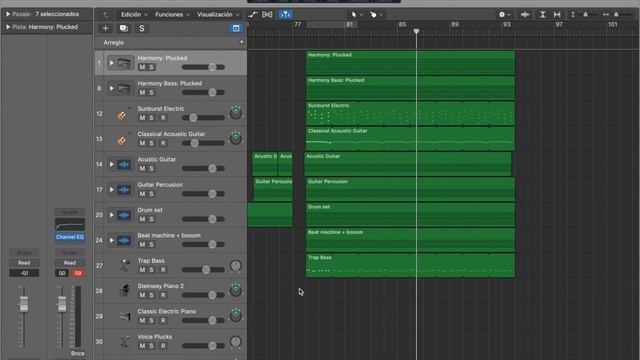
Task: Click the vertical auto zoom icon
Action: (x=542, y=15)
